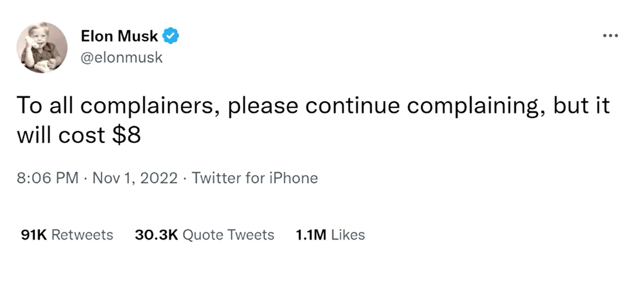The height and width of the screenshot is (283, 644).
Task: Click Elon Musk's profile avatar photo
Action: click(x=42, y=47)
